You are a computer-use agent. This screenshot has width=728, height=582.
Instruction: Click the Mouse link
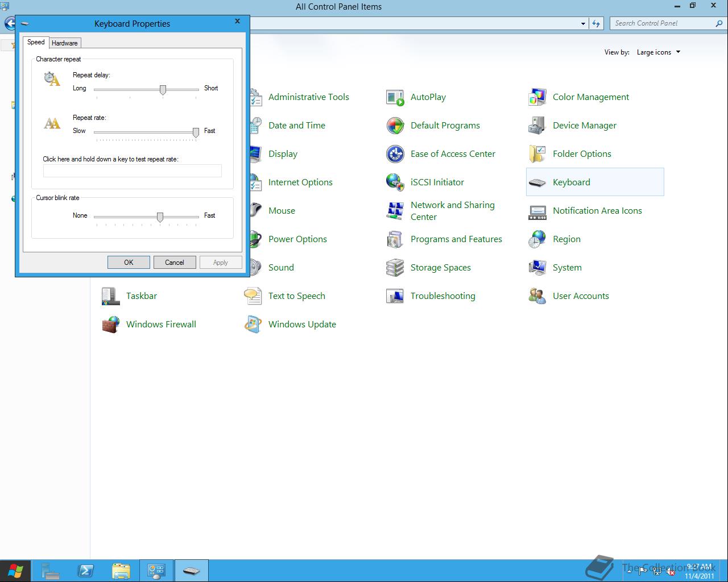click(282, 211)
